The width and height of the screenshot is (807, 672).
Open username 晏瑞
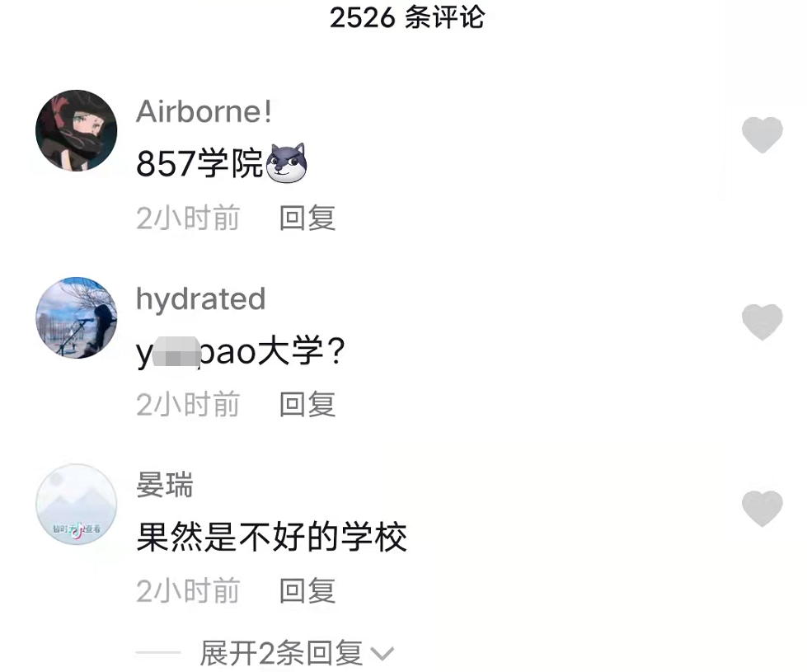pos(164,485)
